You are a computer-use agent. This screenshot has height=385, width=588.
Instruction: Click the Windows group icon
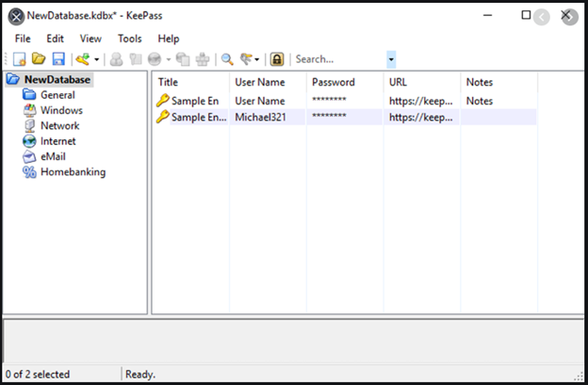[x=29, y=110]
